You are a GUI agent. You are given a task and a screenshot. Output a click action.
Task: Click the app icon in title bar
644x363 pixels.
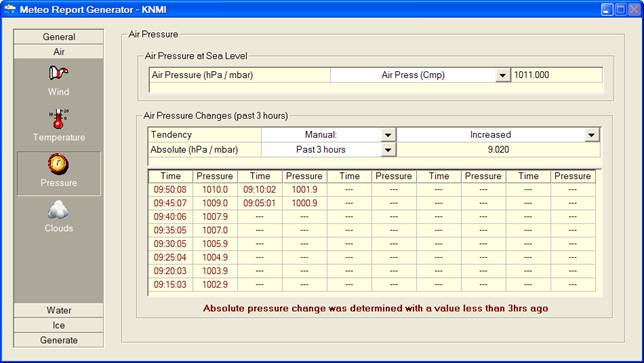[x=9, y=9]
